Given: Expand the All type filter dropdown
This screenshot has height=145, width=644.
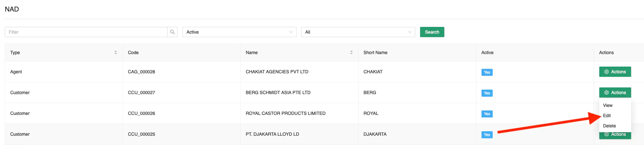Looking at the screenshot, I should [x=358, y=32].
